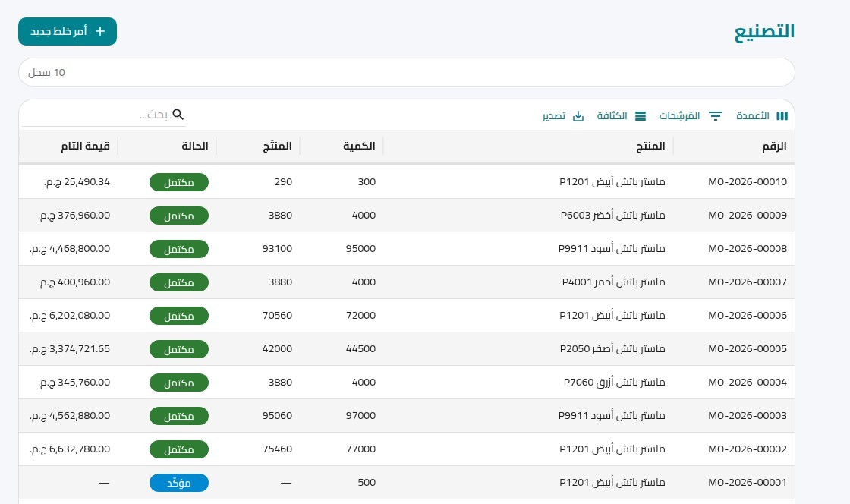Focus the بحث search field
The image size is (850, 504).
click(x=104, y=115)
